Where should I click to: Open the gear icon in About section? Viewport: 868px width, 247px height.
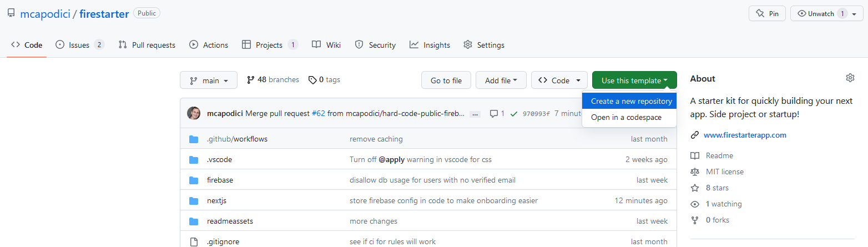tap(850, 78)
